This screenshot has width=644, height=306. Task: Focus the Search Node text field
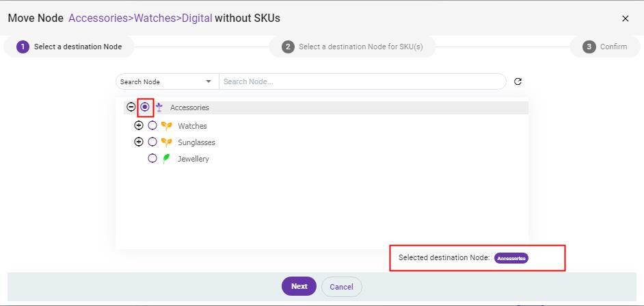coord(362,81)
